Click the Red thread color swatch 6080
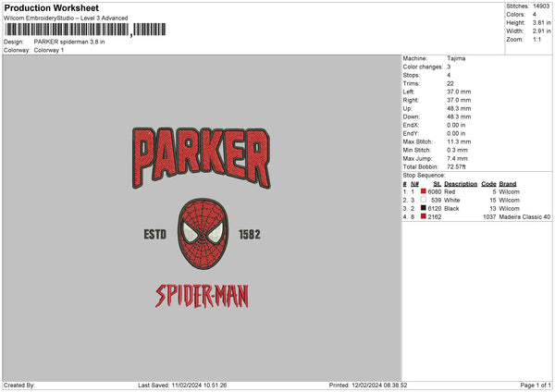555x392 pixels. coord(423,191)
